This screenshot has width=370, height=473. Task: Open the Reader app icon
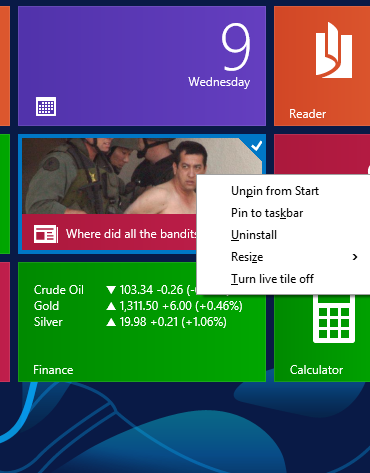click(x=334, y=50)
